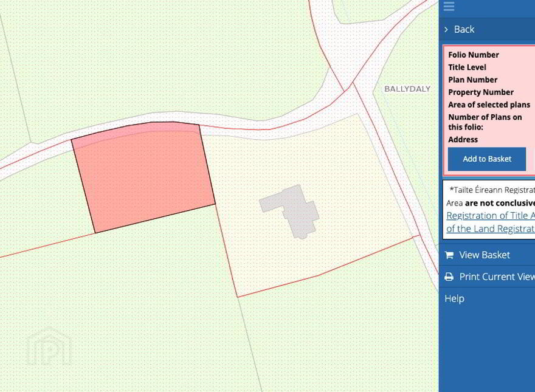Click the Title Level label
This screenshot has height=392, width=535.
[x=467, y=67]
